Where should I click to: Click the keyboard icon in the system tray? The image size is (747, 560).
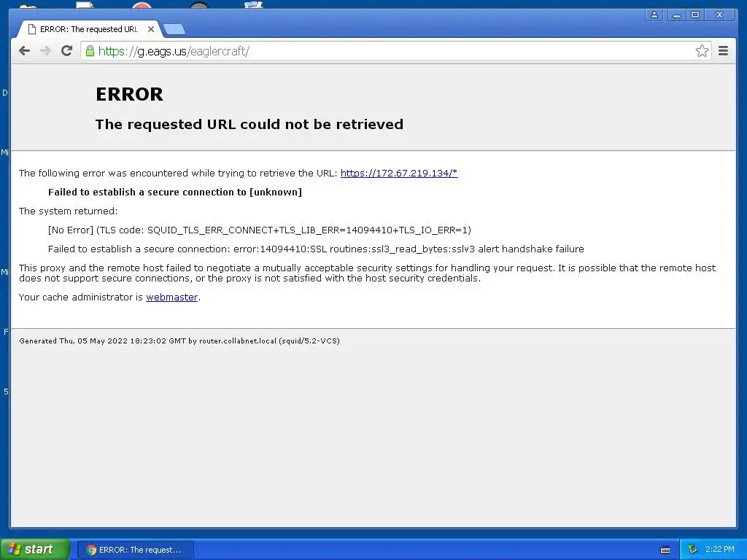coord(665,550)
